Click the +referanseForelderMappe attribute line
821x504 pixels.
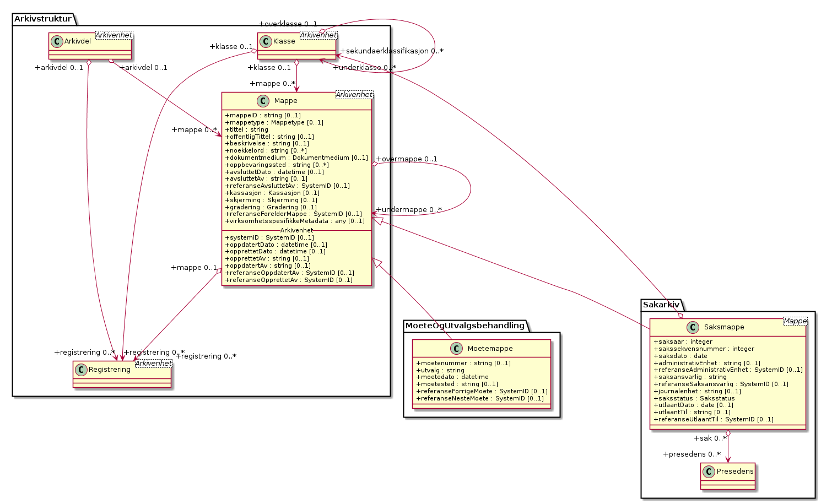pyautogui.click(x=294, y=214)
